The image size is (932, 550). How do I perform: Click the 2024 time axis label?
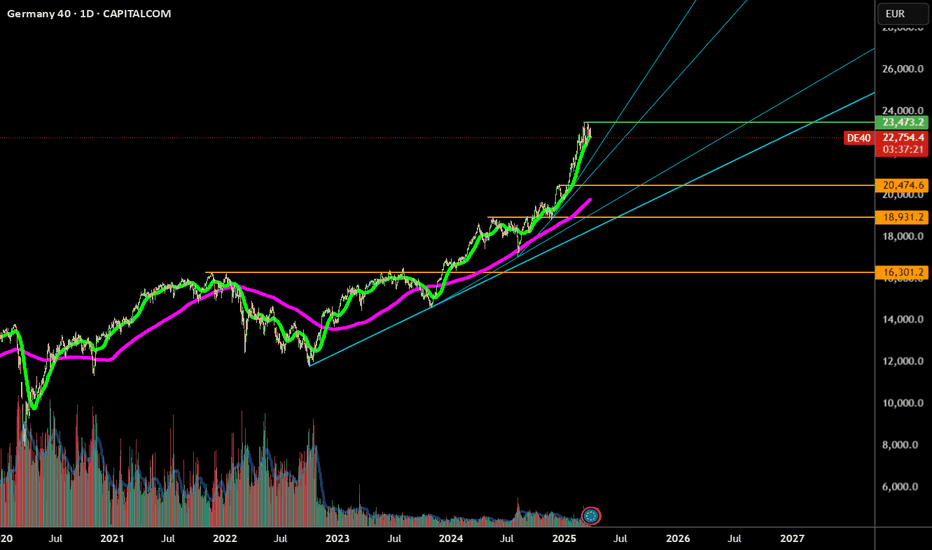pos(451,539)
